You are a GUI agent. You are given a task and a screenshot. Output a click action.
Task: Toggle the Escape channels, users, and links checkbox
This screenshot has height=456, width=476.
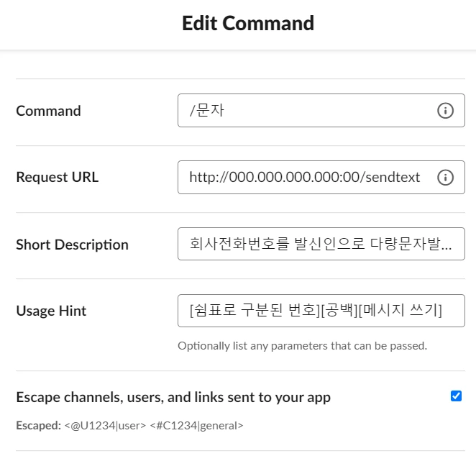coord(456,396)
